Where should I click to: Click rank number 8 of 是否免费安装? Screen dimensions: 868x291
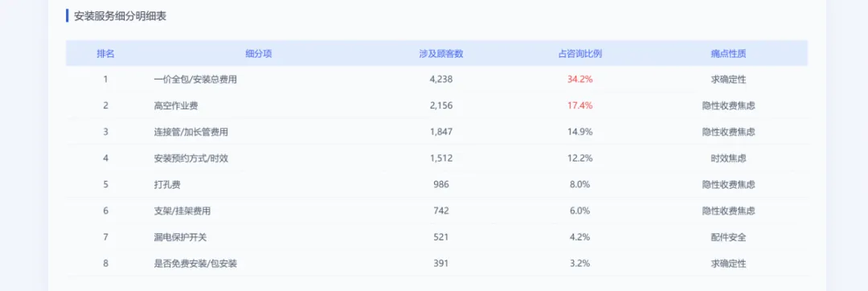(x=105, y=264)
